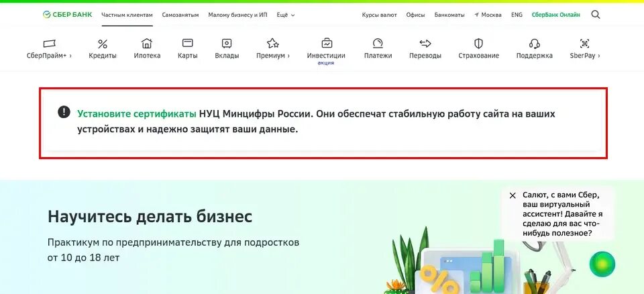644x294 pixels.
Task: Expand the Ещё dropdown menu
Action: 286,15
